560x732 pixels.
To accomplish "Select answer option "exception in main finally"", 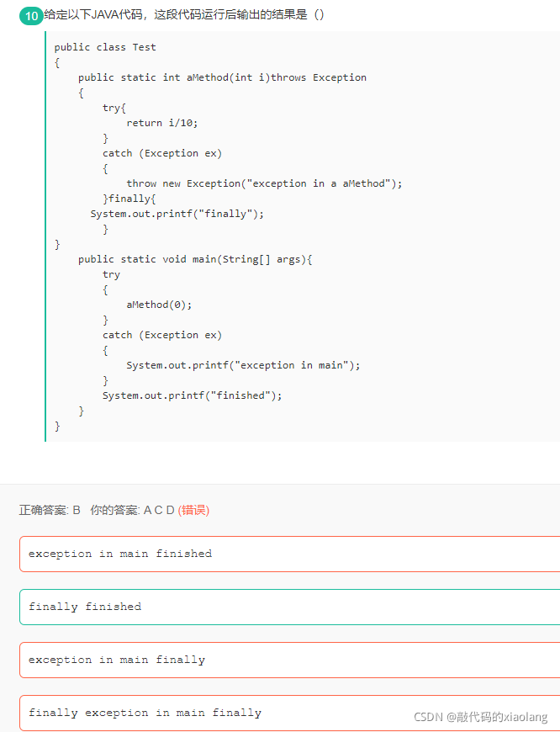I will tap(290, 660).
